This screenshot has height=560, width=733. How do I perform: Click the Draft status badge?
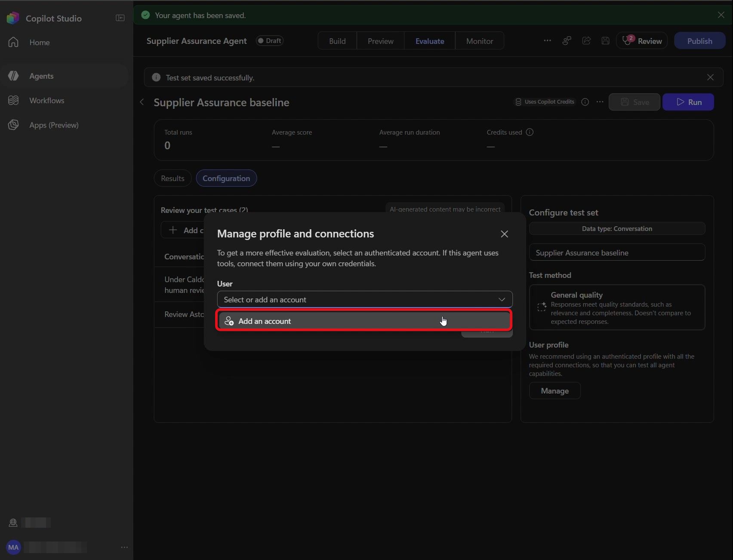coord(270,40)
